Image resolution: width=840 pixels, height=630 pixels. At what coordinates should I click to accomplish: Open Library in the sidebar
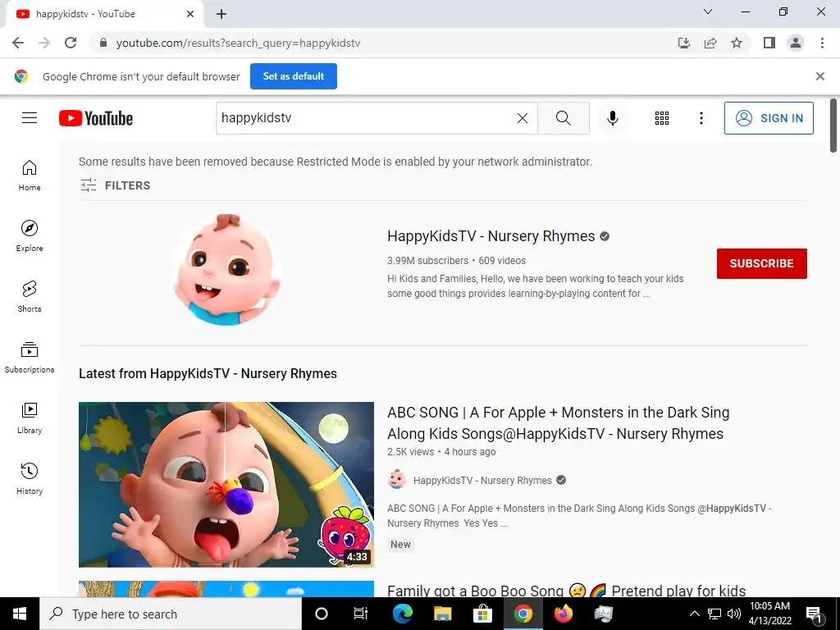pyautogui.click(x=30, y=418)
